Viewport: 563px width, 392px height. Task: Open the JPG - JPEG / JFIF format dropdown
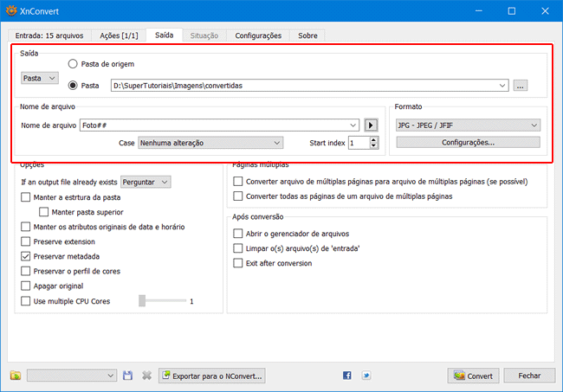point(467,125)
